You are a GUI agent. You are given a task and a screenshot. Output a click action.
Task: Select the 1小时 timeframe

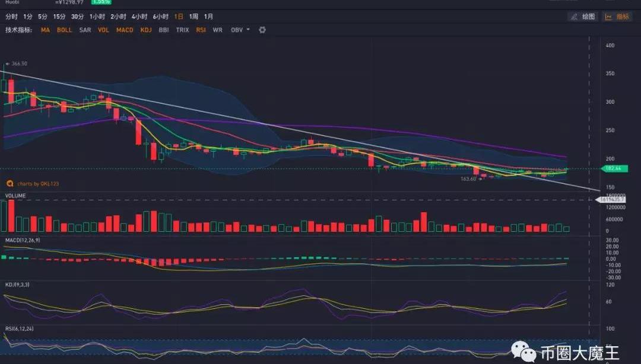97,17
